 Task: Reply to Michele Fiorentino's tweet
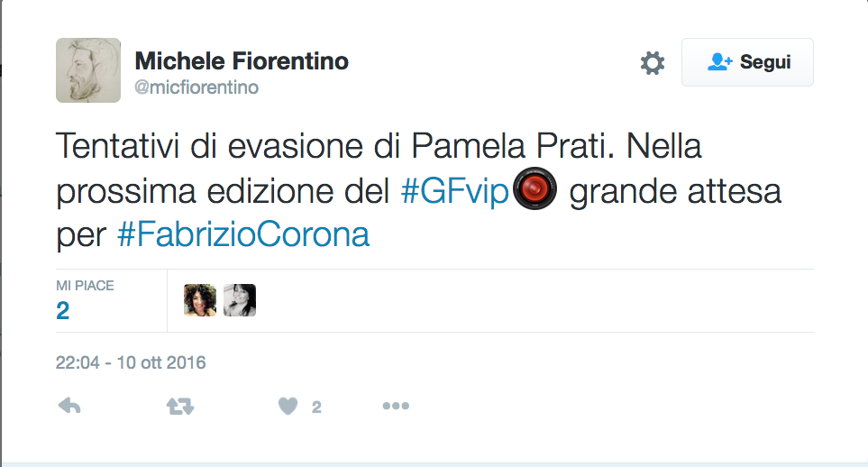click(69, 407)
